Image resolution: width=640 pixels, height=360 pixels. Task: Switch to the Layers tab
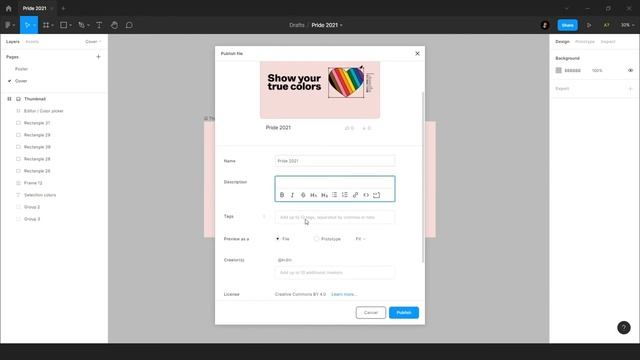[13, 42]
